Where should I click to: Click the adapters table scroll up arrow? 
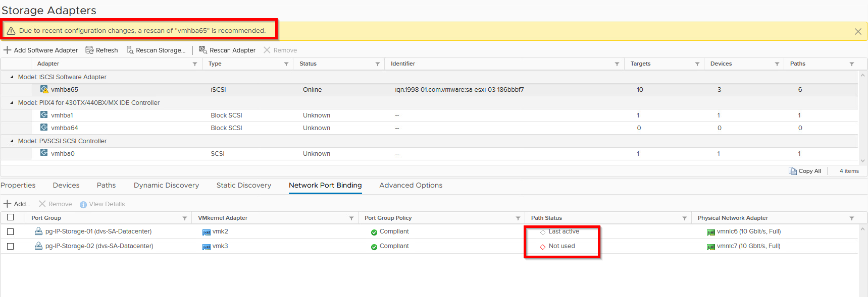click(x=862, y=75)
